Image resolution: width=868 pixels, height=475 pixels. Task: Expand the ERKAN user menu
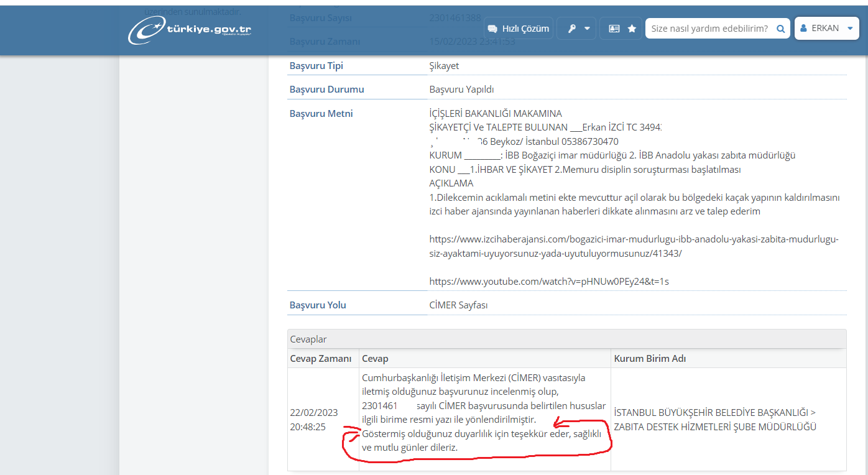[x=826, y=28]
